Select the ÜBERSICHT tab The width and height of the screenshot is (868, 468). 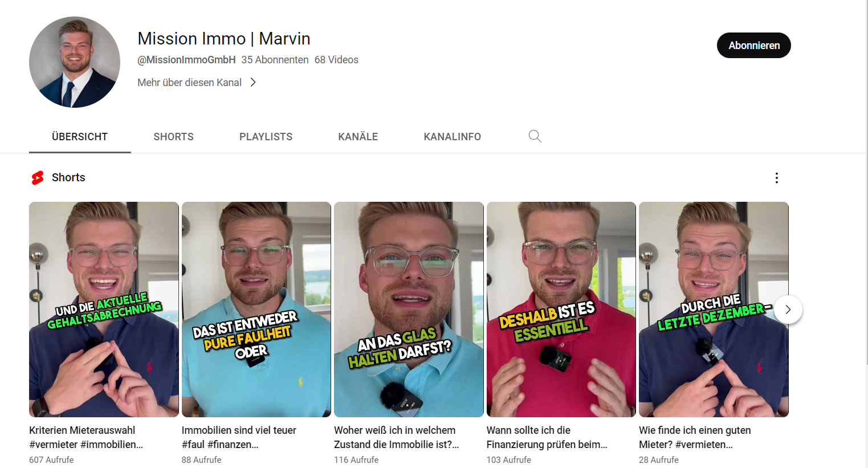[80, 137]
